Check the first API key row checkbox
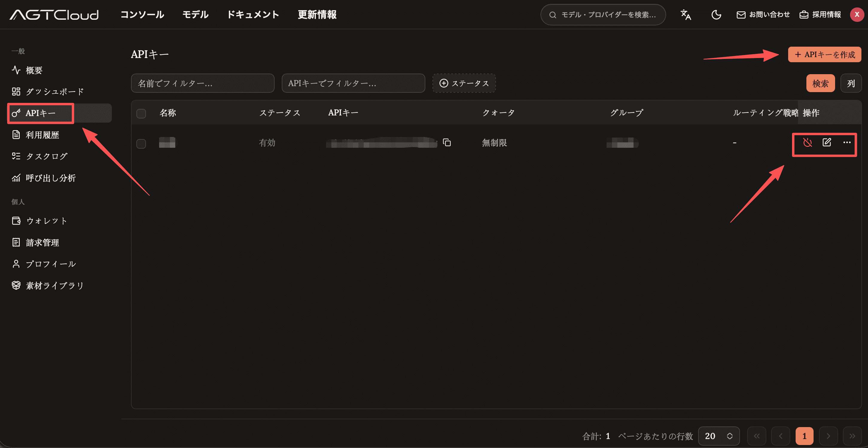The image size is (868, 448). pyautogui.click(x=141, y=144)
